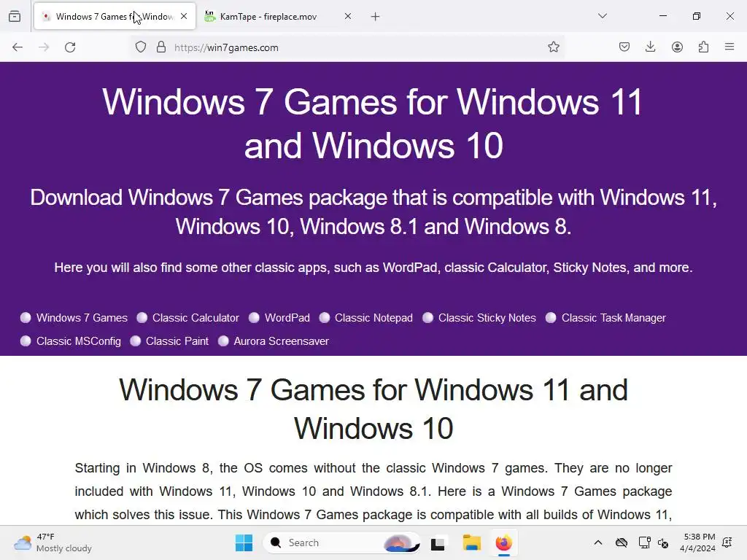
Task: Close the Windows 7 Games tab
Action: (184, 16)
